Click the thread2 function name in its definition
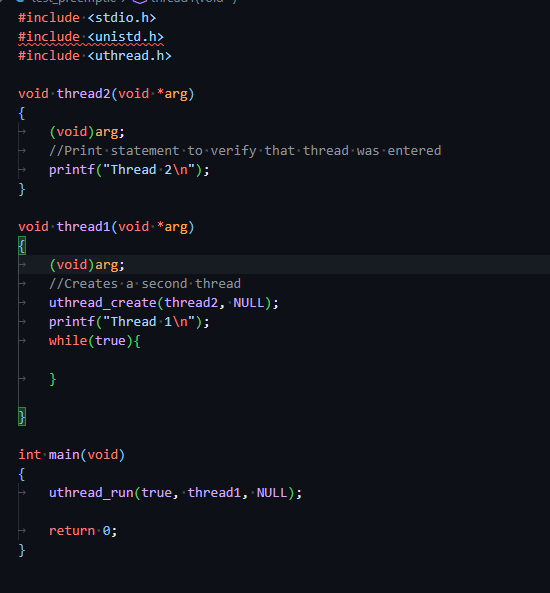Image resolution: width=550 pixels, height=593 pixels. pyautogui.click(x=83, y=94)
